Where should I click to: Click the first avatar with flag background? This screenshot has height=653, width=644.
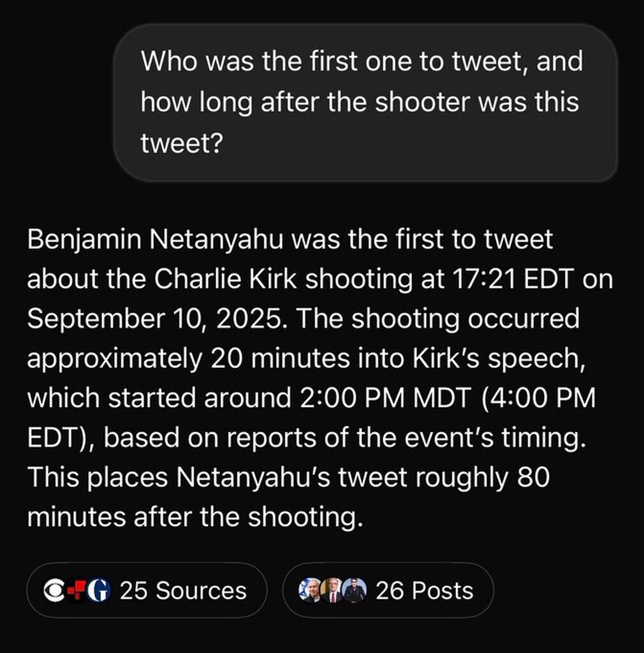pos(311,591)
